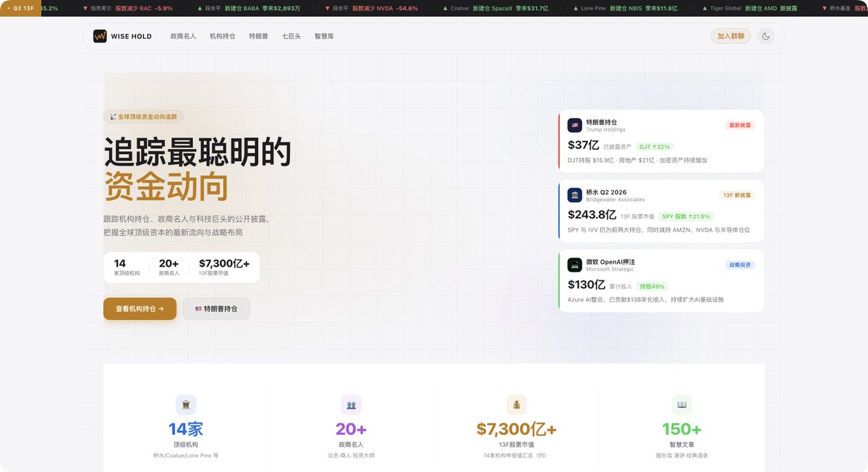868x472 pixels.
Task: Open the 机构持仓 nav menu
Action: [222, 36]
